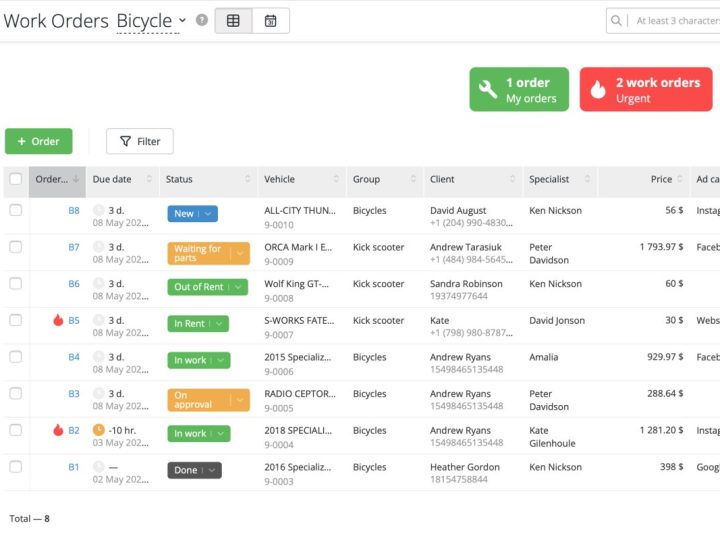Image resolution: width=720 pixels, height=540 pixels.
Task: Click price 1 793.97 $
Action: pos(661,247)
